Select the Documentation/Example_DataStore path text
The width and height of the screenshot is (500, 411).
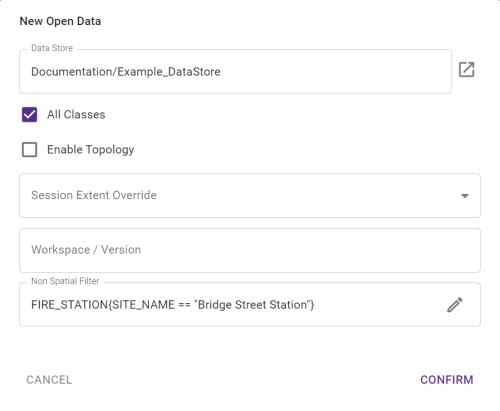[126, 72]
